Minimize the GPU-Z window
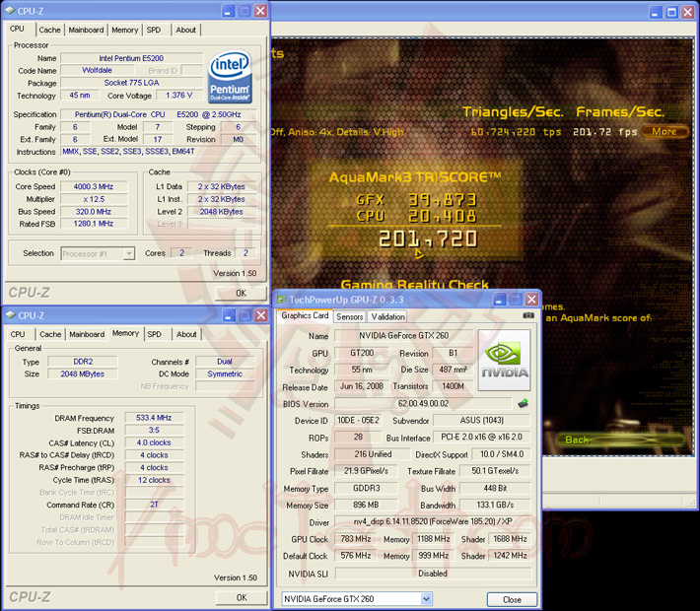 coord(499,299)
